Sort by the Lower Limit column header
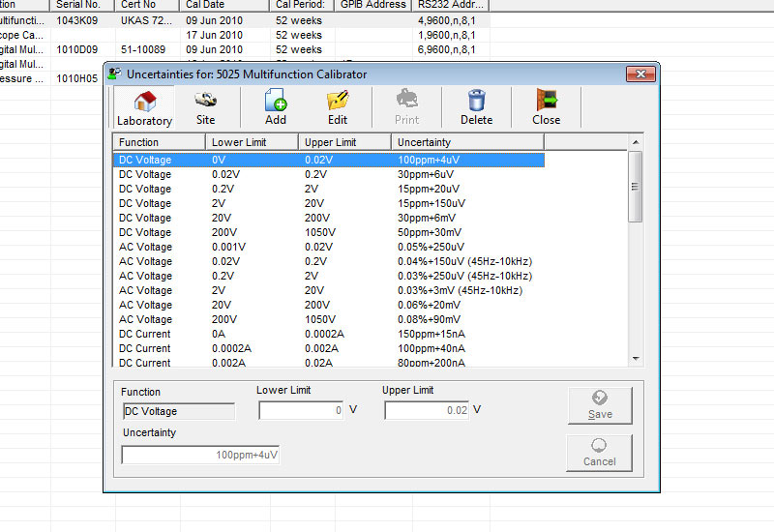 251,142
